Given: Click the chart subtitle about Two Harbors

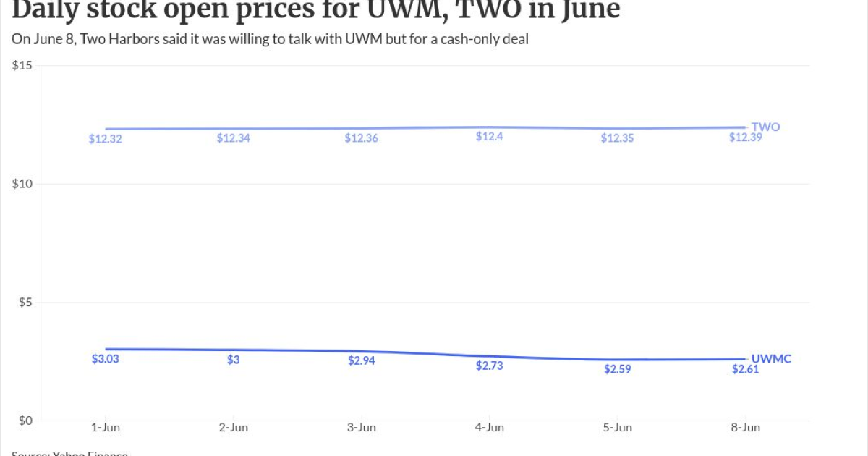Looking at the screenshot, I should [270, 39].
